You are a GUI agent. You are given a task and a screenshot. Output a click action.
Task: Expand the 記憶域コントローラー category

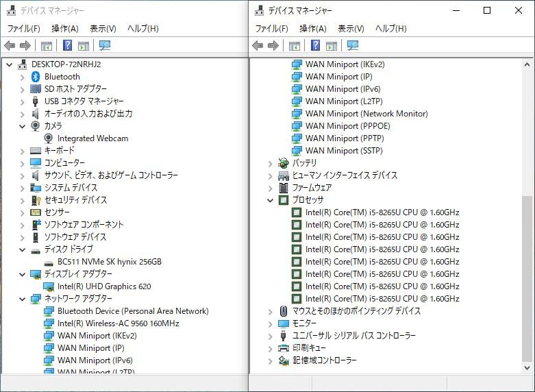pyautogui.click(x=270, y=361)
